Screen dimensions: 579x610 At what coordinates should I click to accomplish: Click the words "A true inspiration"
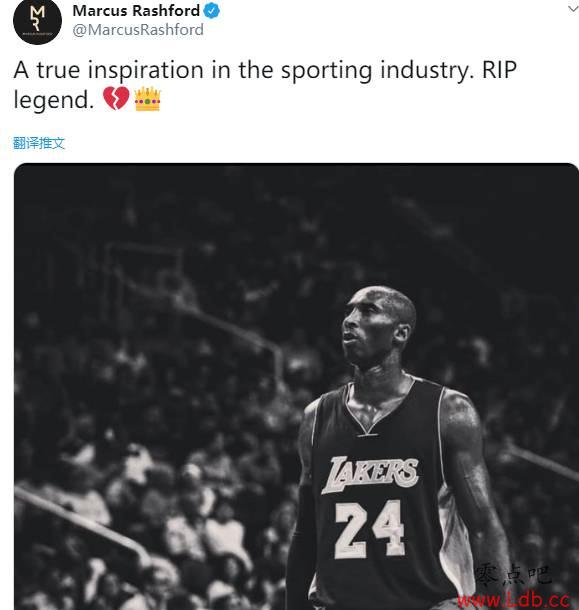pyautogui.click(x=109, y=71)
